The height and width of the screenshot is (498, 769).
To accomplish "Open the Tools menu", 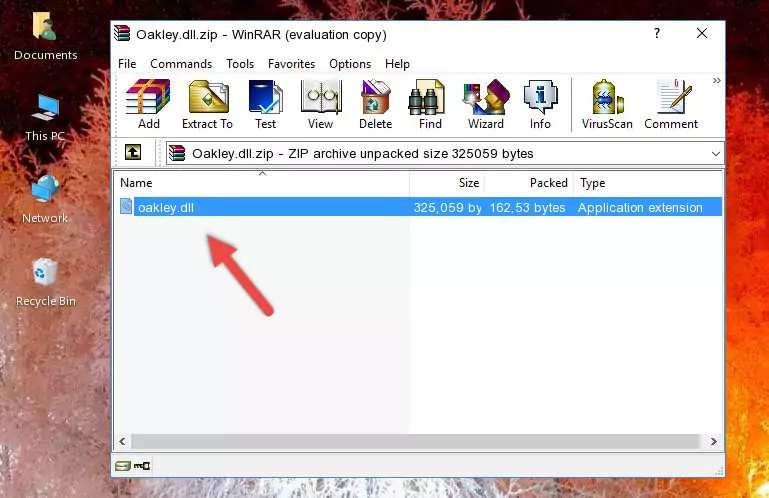I will [240, 64].
